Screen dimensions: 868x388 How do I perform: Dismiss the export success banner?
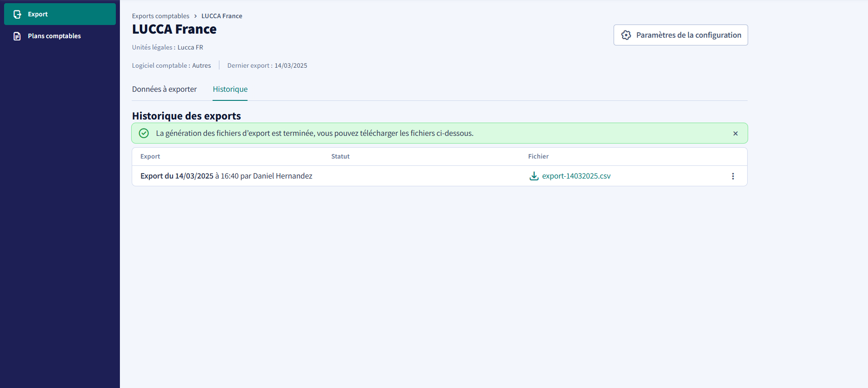735,133
